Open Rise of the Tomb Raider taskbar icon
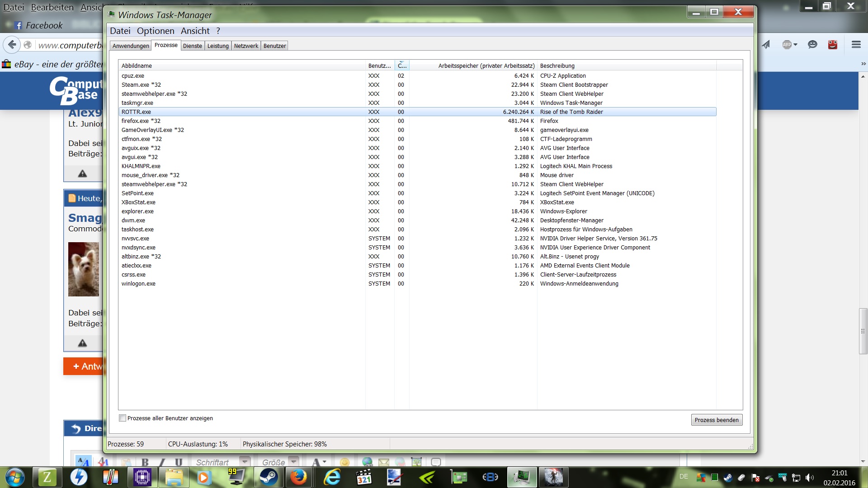The height and width of the screenshot is (488, 868). click(x=553, y=477)
